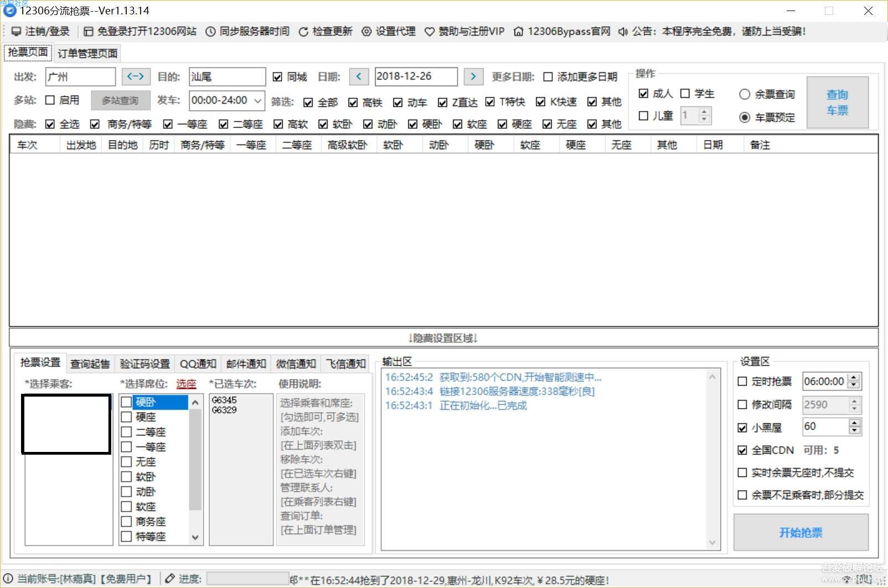
Task: Click the 检查更新 refresh icon
Action: coord(303,32)
